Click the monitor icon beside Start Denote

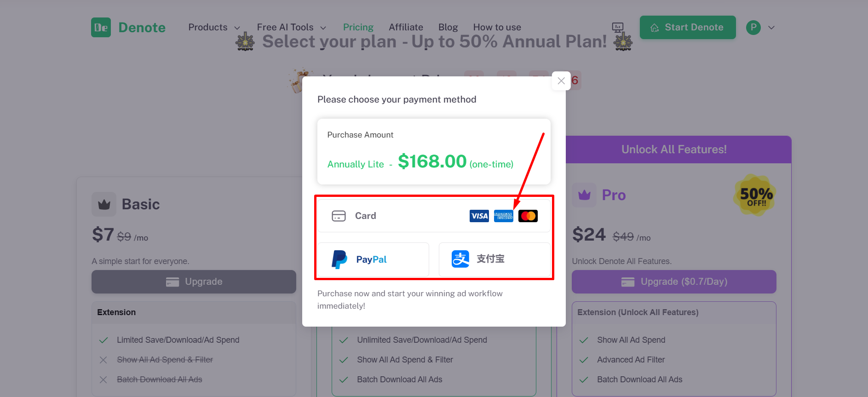[618, 27]
